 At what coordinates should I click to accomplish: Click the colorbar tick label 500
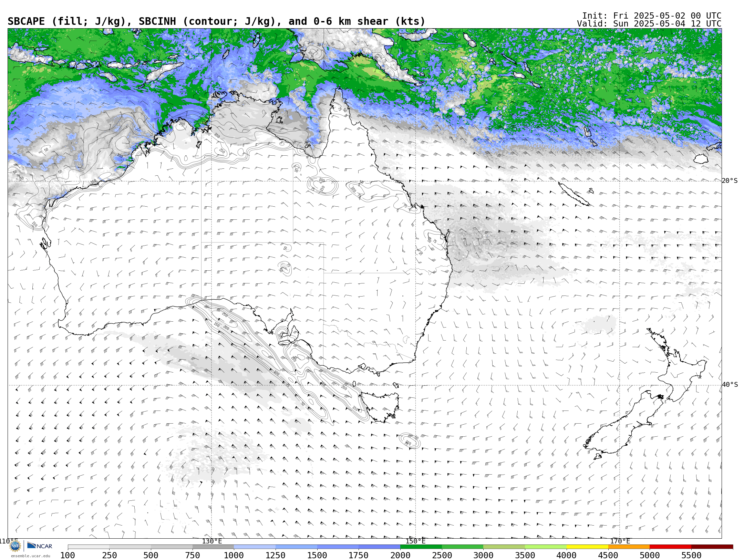pyautogui.click(x=151, y=555)
